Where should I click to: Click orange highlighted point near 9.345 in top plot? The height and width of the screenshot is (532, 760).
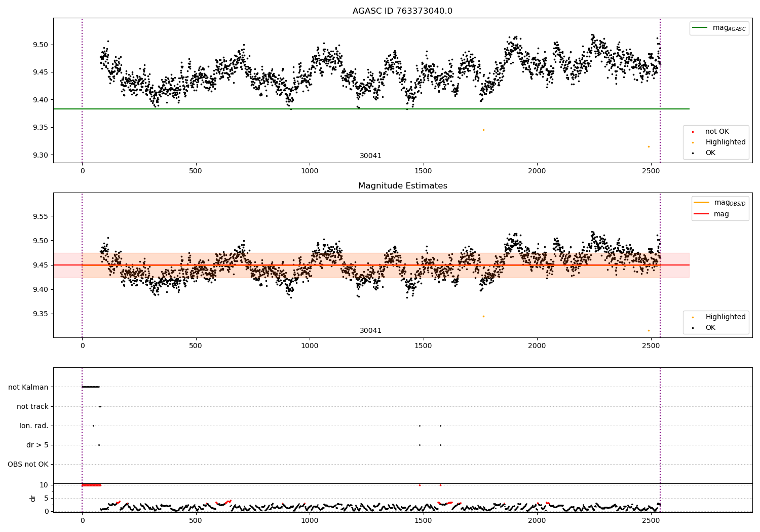click(x=483, y=130)
